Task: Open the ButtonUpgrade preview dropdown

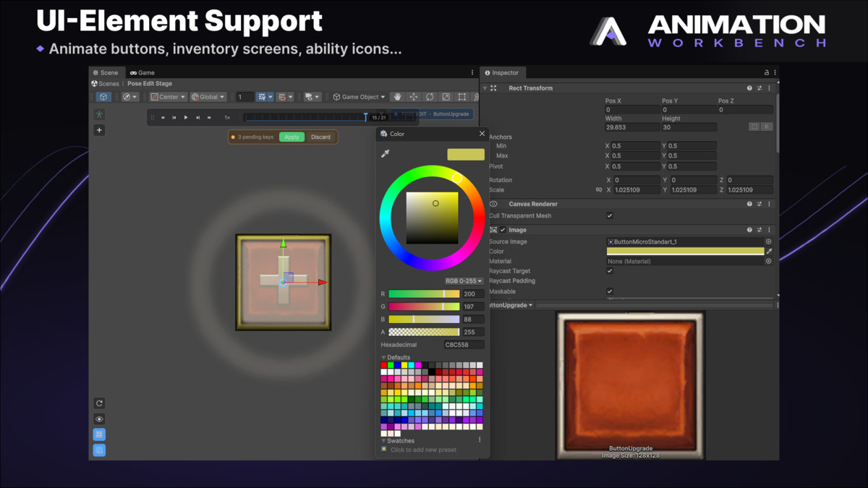Action: pos(511,305)
